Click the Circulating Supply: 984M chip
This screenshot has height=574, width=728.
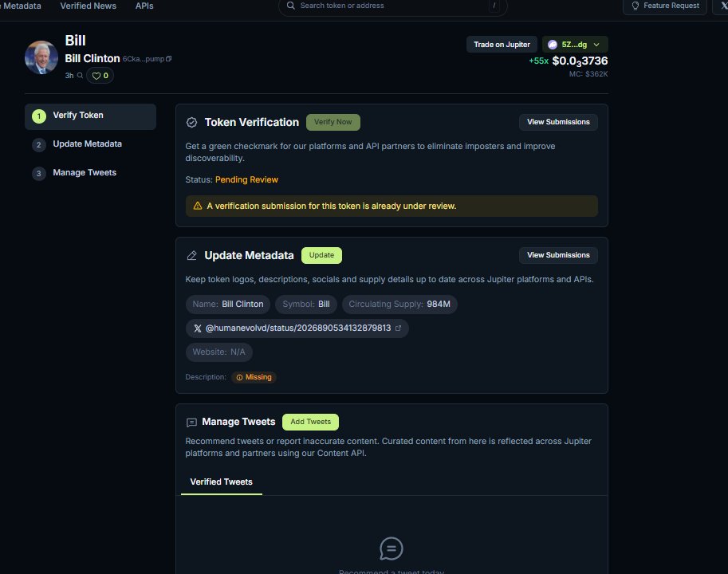coord(399,305)
